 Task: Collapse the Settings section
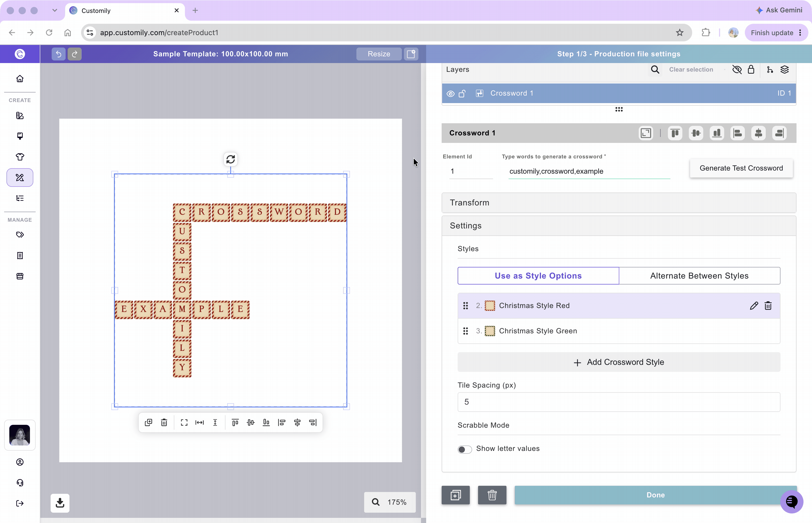click(x=619, y=226)
